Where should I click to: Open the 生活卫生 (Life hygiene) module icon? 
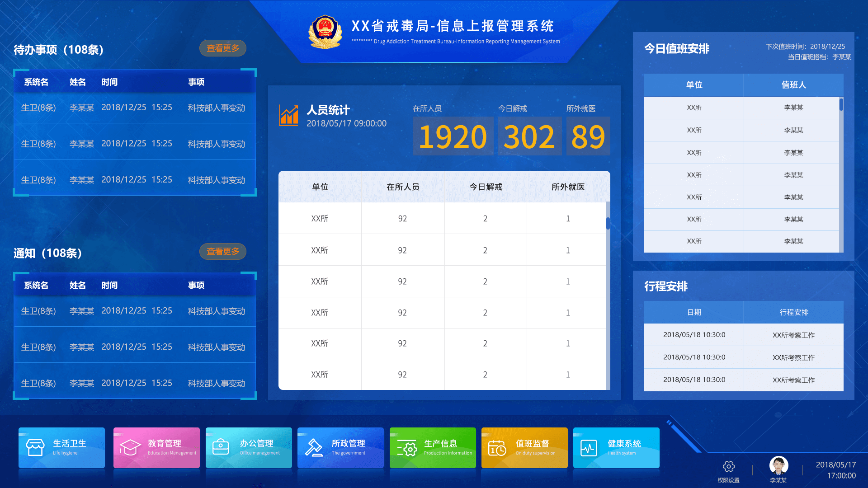point(35,447)
